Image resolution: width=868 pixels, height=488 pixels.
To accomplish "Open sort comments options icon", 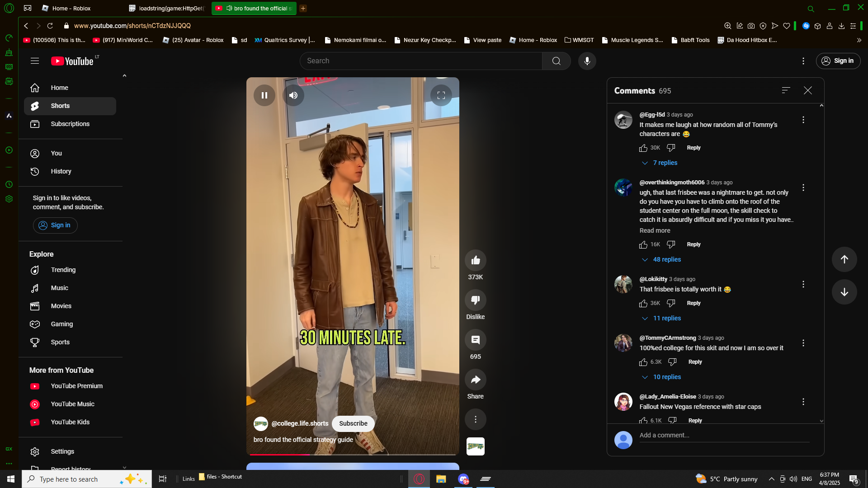I will point(786,90).
